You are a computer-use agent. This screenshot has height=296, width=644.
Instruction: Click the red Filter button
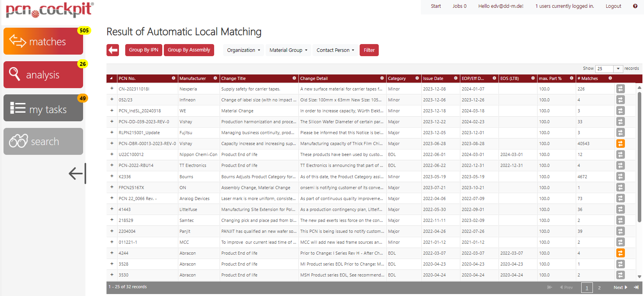point(369,50)
